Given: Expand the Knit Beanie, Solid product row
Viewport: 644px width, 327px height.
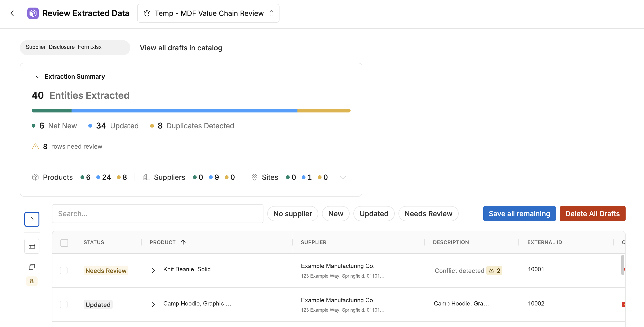Looking at the screenshot, I should click(153, 271).
